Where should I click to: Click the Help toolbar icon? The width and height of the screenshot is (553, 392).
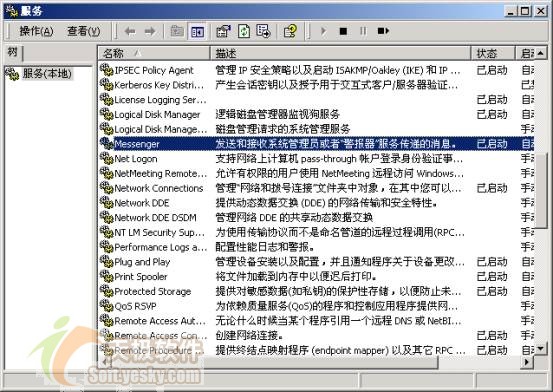(291, 31)
